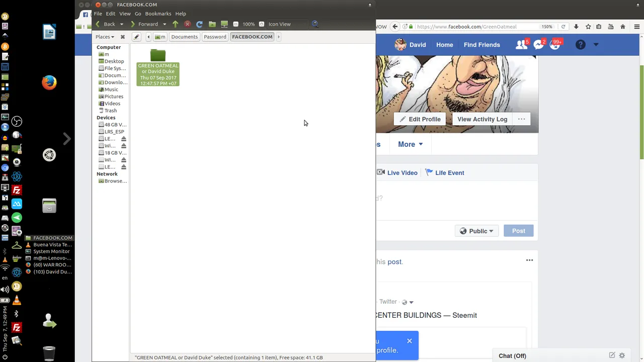Screen dimensions: 644x362
Task: Zoom in the file manager view
Action: click(x=262, y=24)
